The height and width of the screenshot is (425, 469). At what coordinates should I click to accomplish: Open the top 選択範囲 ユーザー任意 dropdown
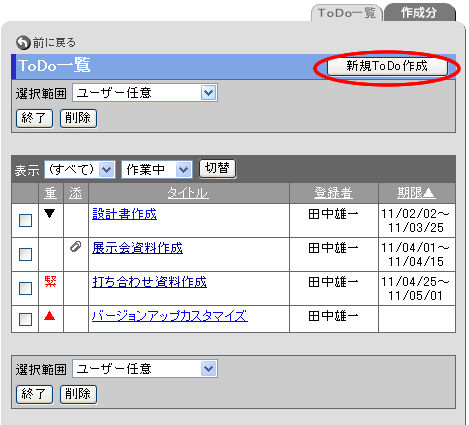click(x=145, y=93)
